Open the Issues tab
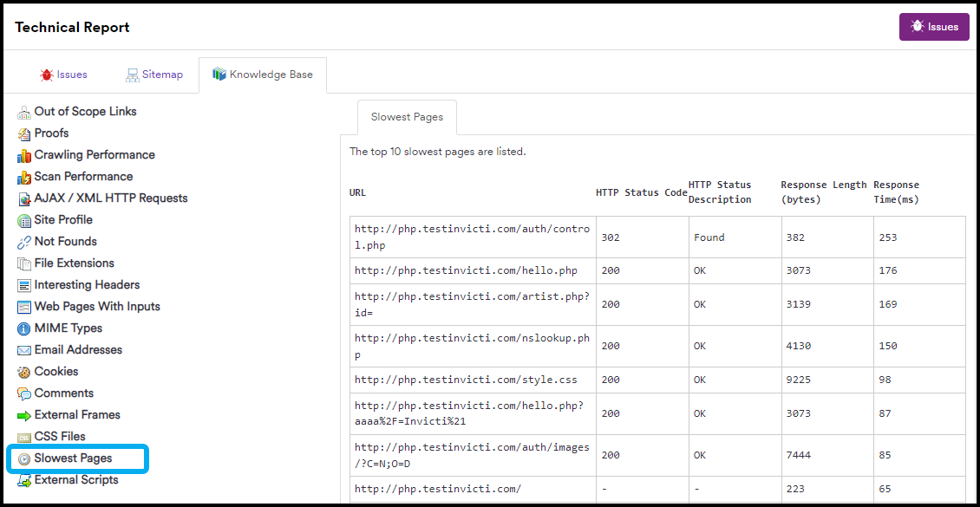 pos(63,75)
